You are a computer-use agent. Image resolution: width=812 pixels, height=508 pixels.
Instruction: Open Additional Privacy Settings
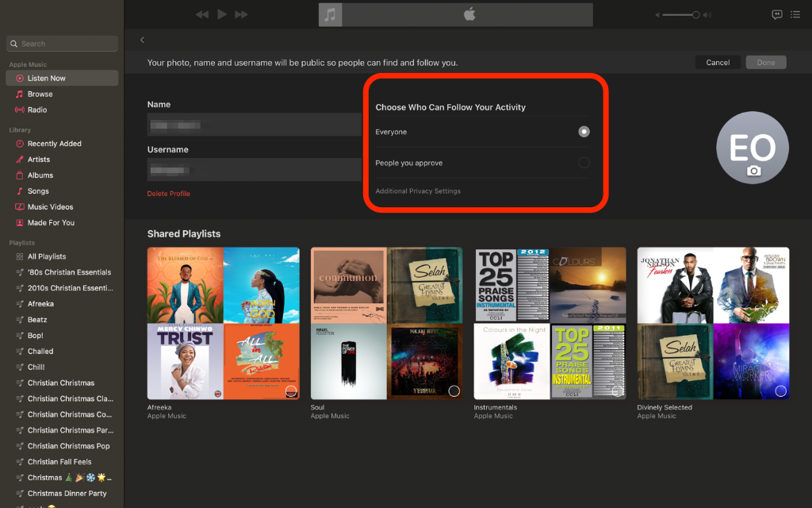pos(418,191)
